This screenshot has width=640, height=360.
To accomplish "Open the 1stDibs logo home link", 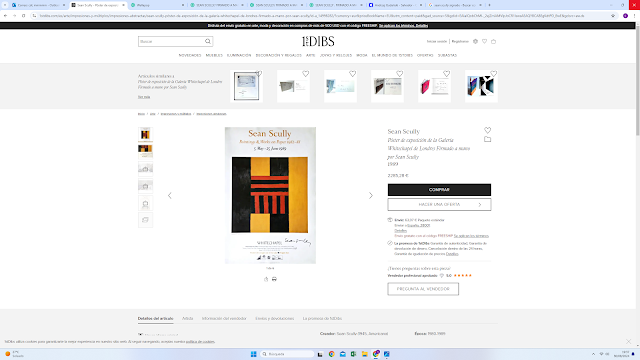I will 318,41.
